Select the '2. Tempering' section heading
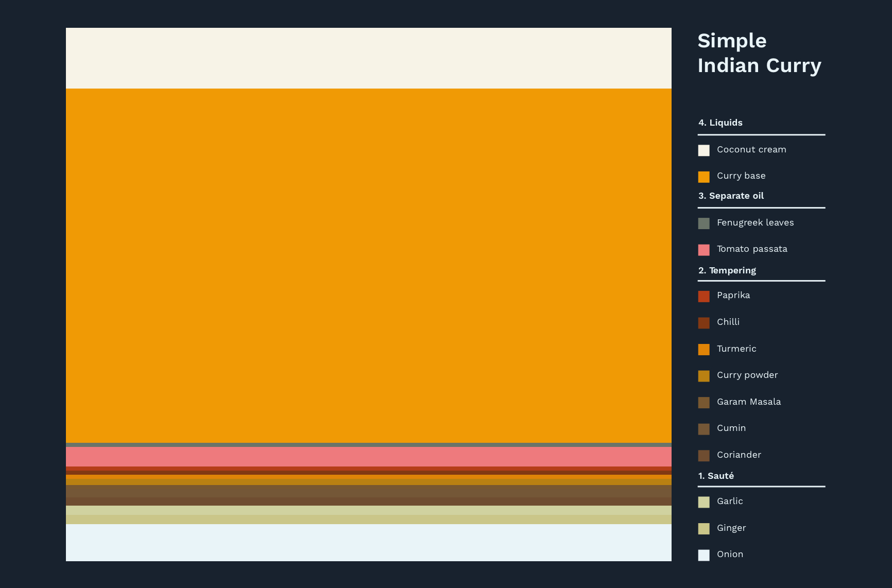 (727, 270)
